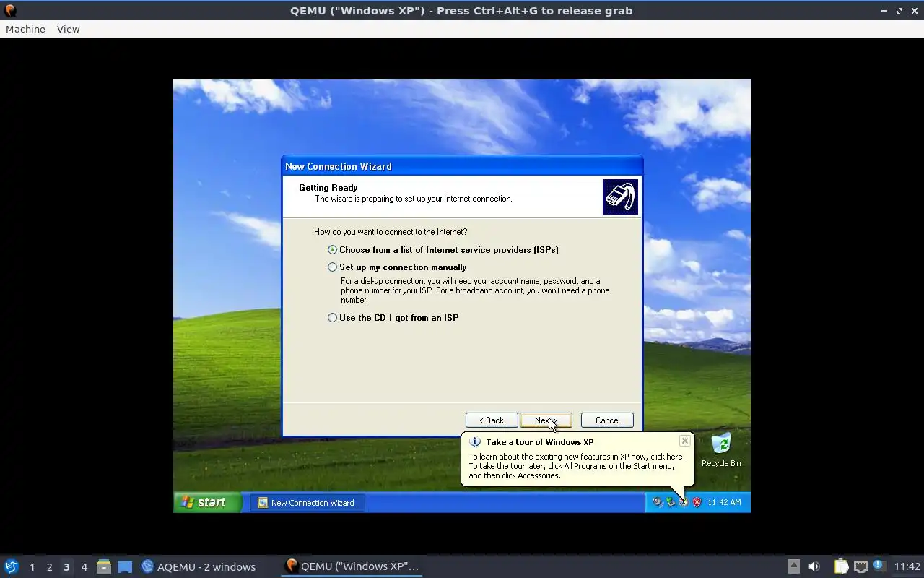Click the info icon in the tour balloon
924x578 pixels.
(475, 442)
